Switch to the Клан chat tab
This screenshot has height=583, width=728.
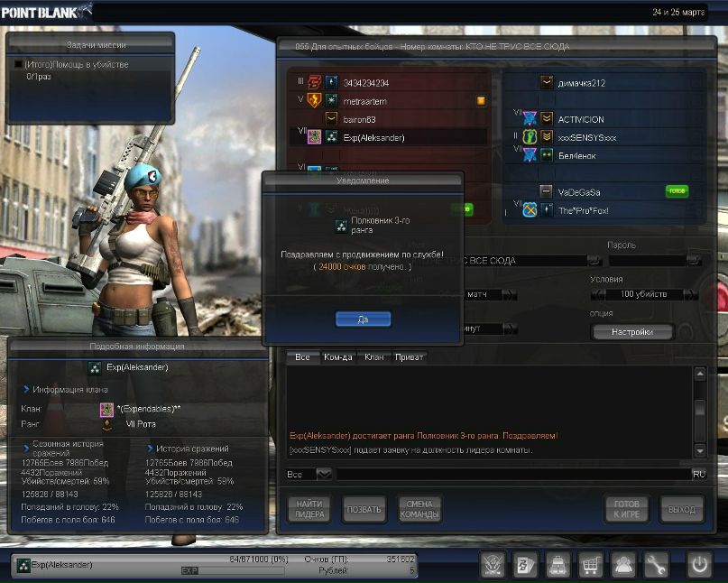(x=373, y=357)
